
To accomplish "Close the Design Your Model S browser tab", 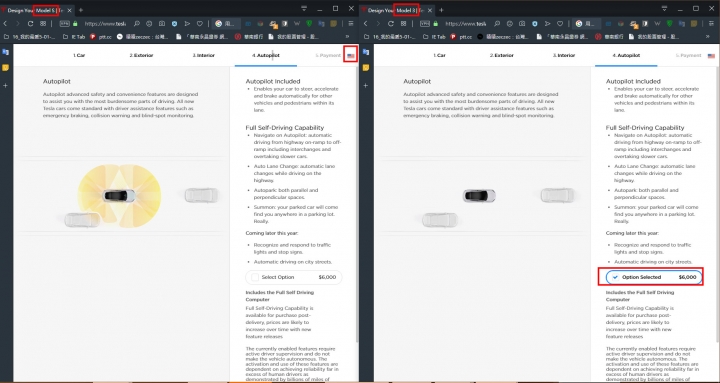I will click(x=70, y=10).
